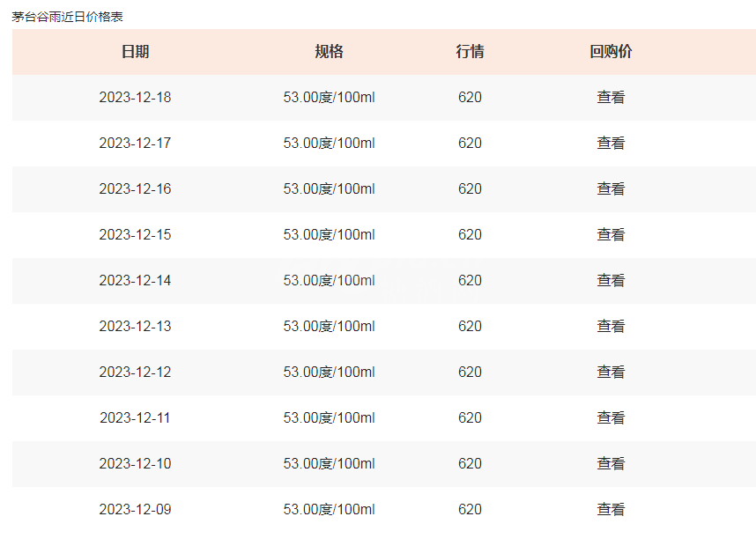Open 查看 link for 2023-12-17
The width and height of the screenshot is (756, 546).
click(611, 144)
